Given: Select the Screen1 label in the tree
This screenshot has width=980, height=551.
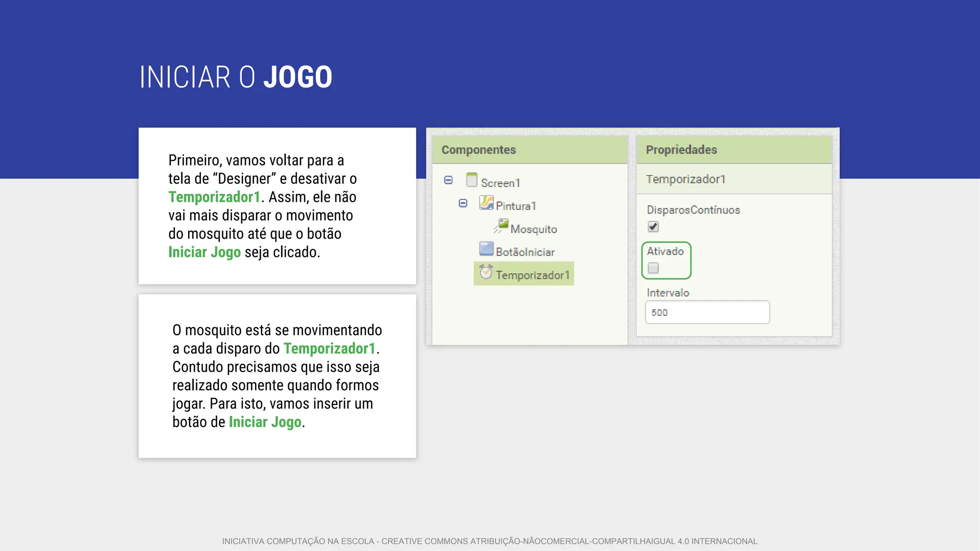Looking at the screenshot, I should [500, 183].
